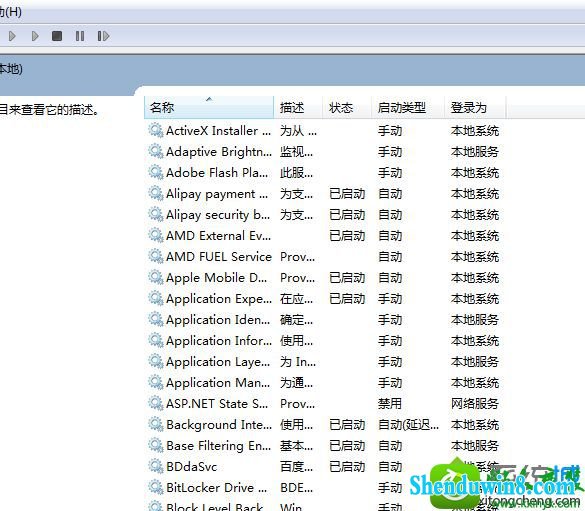Select Alipay payment service name
This screenshot has width=585, height=511.
[x=217, y=194]
